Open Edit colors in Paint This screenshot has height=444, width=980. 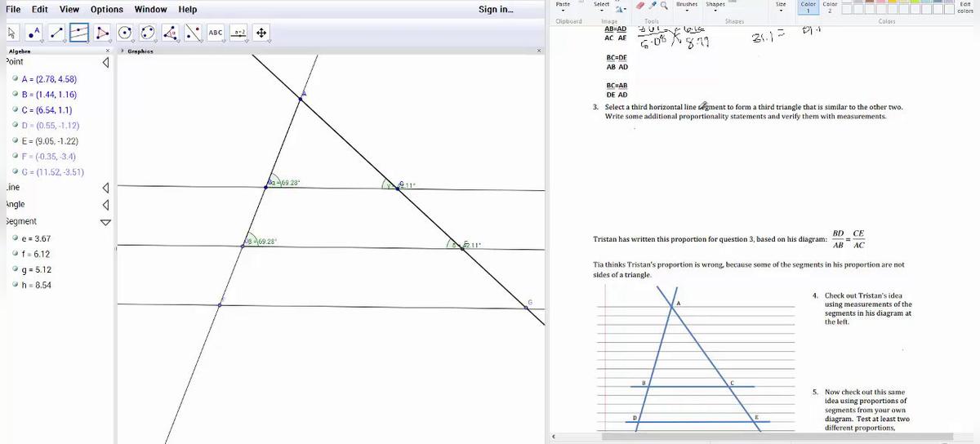[x=965, y=7]
